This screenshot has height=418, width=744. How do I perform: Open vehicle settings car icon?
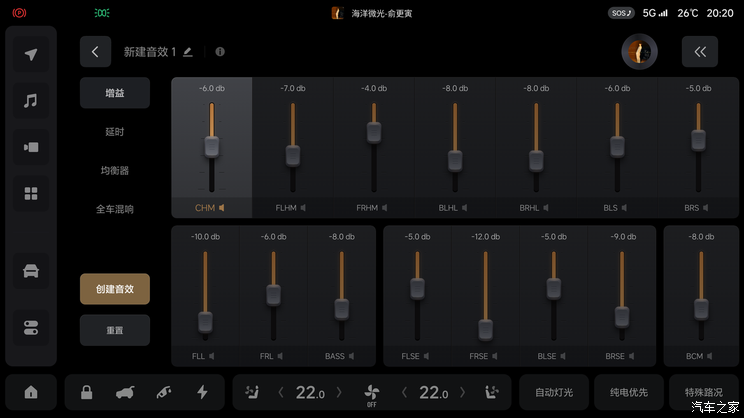click(x=31, y=271)
